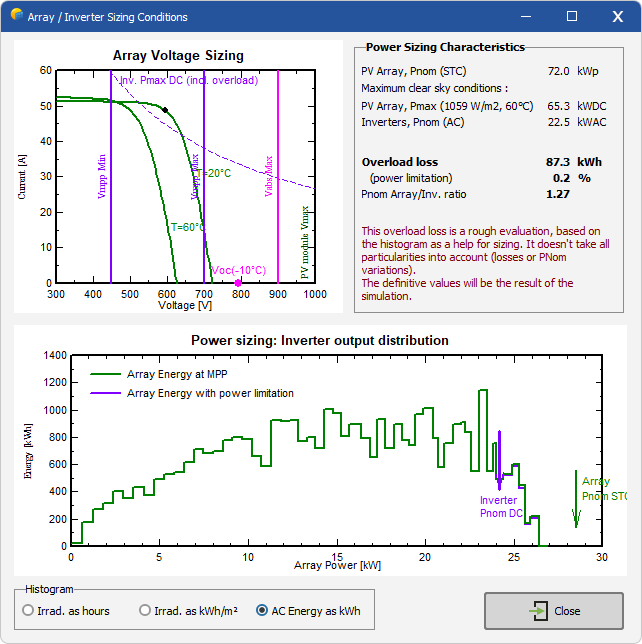Click the 'Array Voltage Sizing' chart title
This screenshot has height=644, width=642.
(178, 55)
